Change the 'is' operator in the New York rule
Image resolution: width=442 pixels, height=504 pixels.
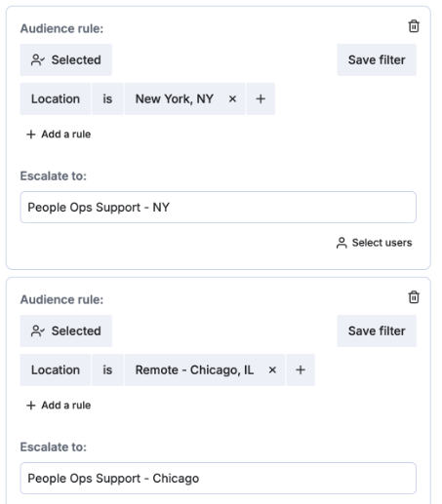coord(107,98)
